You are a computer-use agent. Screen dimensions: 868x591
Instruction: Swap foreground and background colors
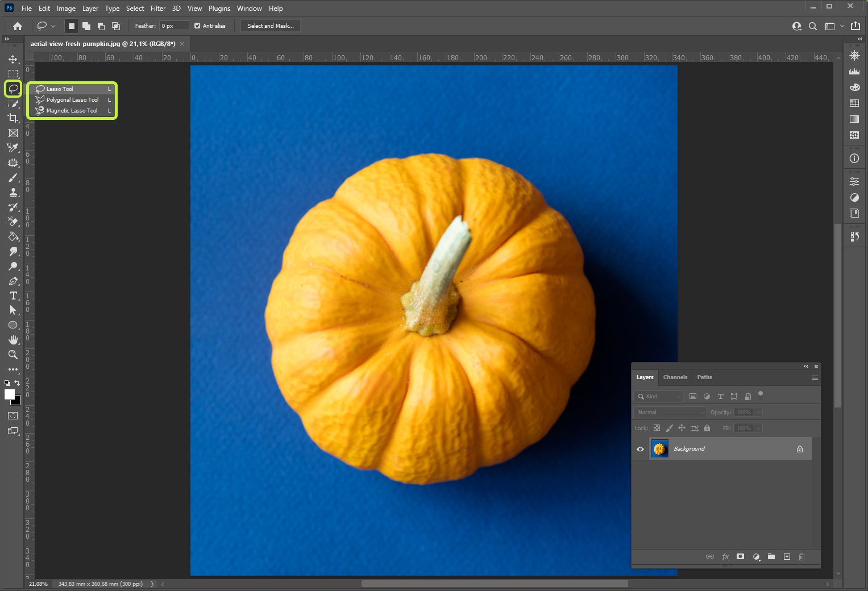pos(17,383)
